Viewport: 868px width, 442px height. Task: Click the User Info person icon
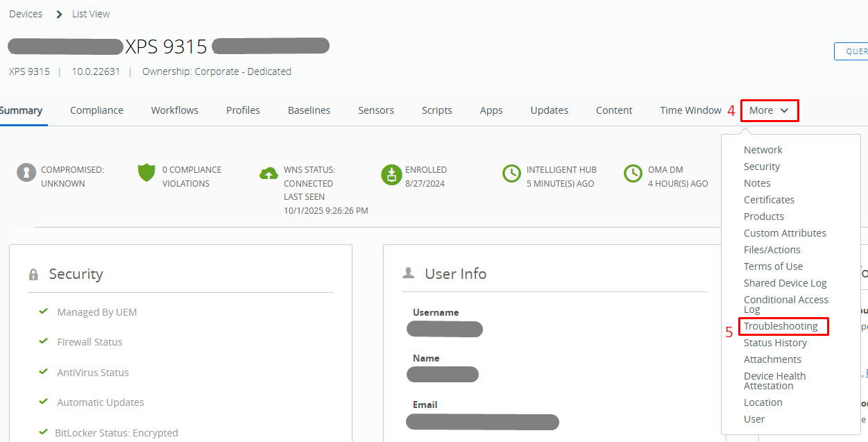pos(409,273)
